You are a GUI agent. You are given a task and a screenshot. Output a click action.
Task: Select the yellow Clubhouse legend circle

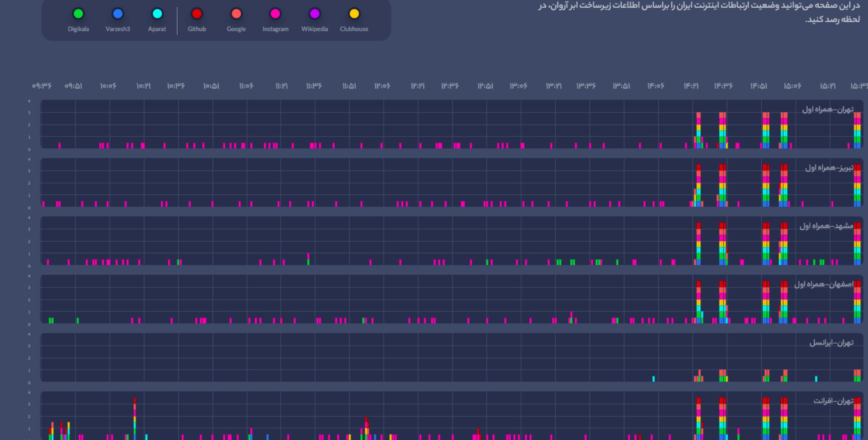(354, 14)
